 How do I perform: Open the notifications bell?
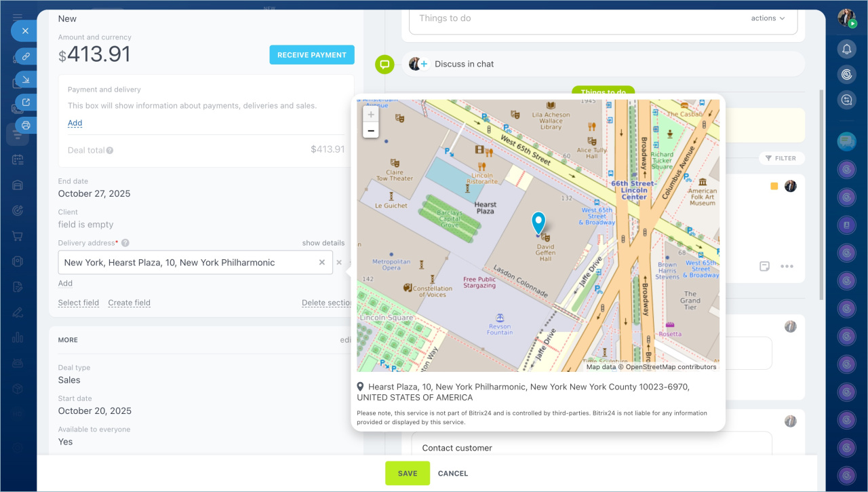tap(846, 49)
